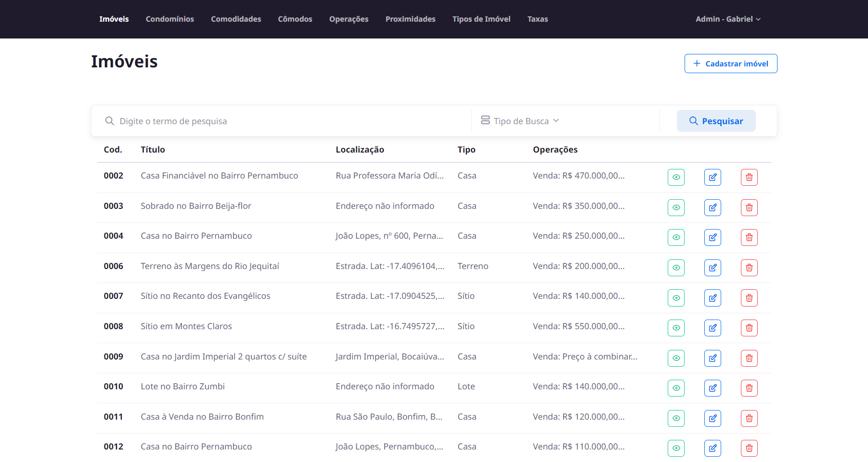Click the Operações column header
This screenshot has height=462, width=868.
coord(555,150)
